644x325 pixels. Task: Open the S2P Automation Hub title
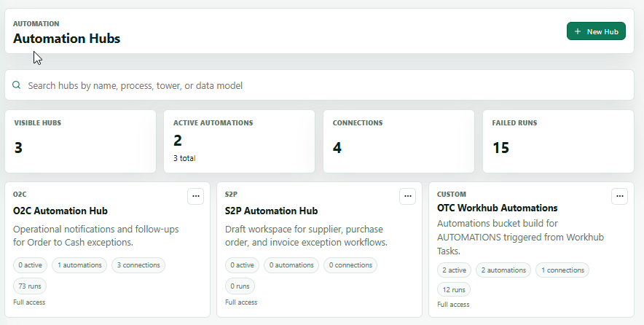(x=271, y=211)
